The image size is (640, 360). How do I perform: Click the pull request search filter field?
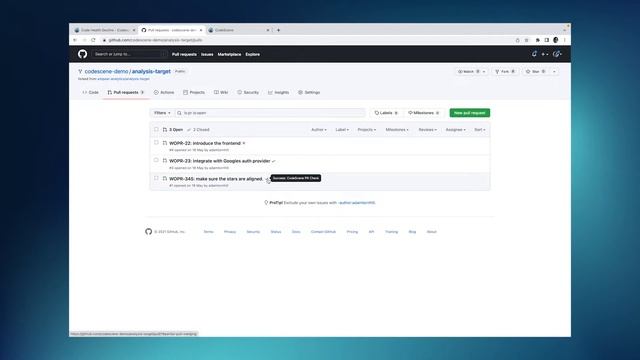point(270,113)
